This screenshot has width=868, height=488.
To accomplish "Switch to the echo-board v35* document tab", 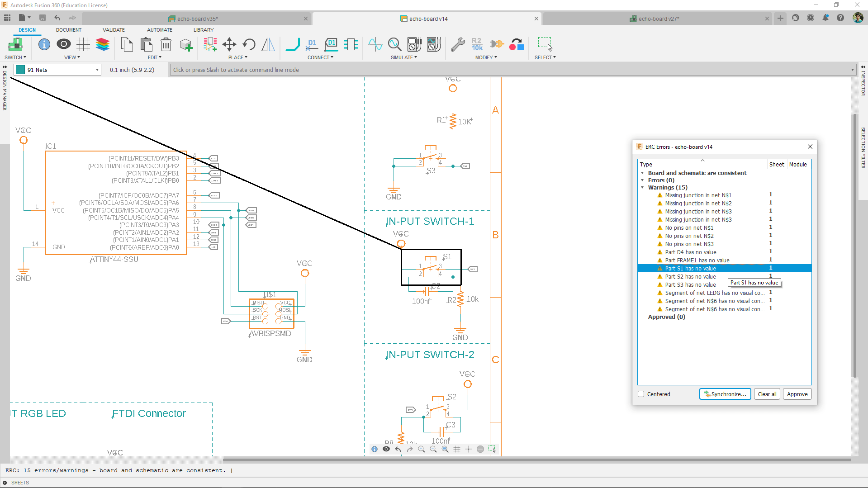I will pos(197,19).
